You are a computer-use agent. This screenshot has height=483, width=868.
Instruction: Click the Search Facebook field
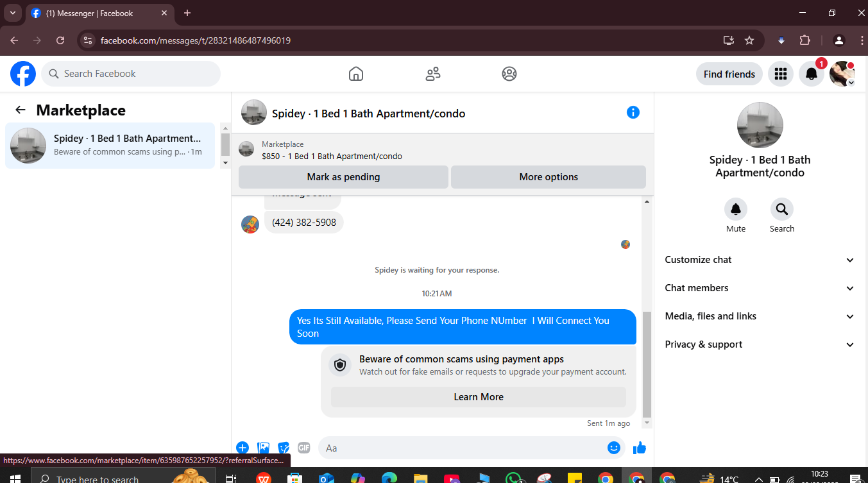131,74
